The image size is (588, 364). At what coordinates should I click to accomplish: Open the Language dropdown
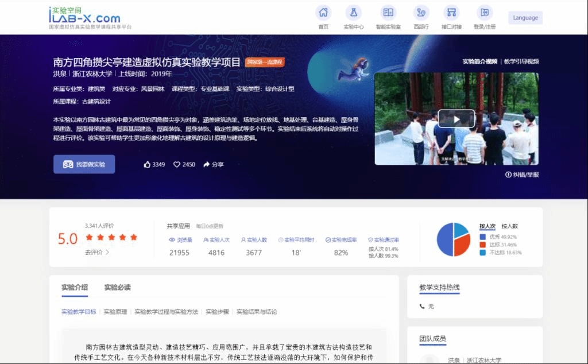(525, 18)
